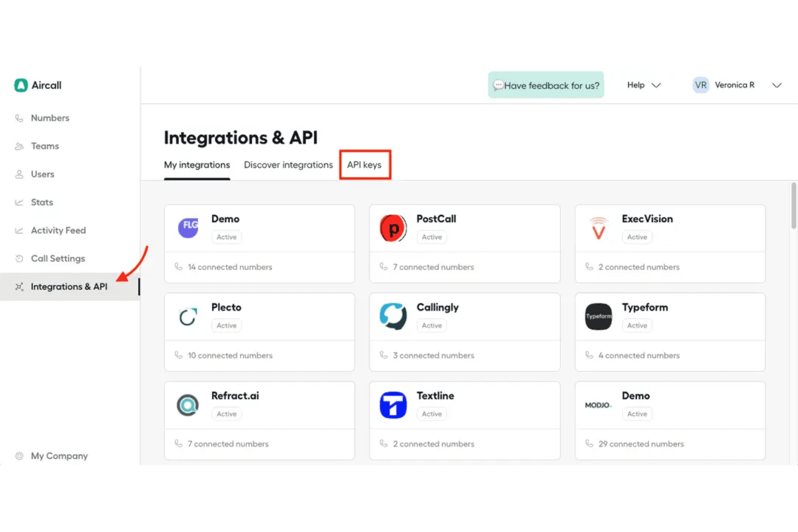
Task: Click the '29 connected numbers' text
Action: click(641, 444)
